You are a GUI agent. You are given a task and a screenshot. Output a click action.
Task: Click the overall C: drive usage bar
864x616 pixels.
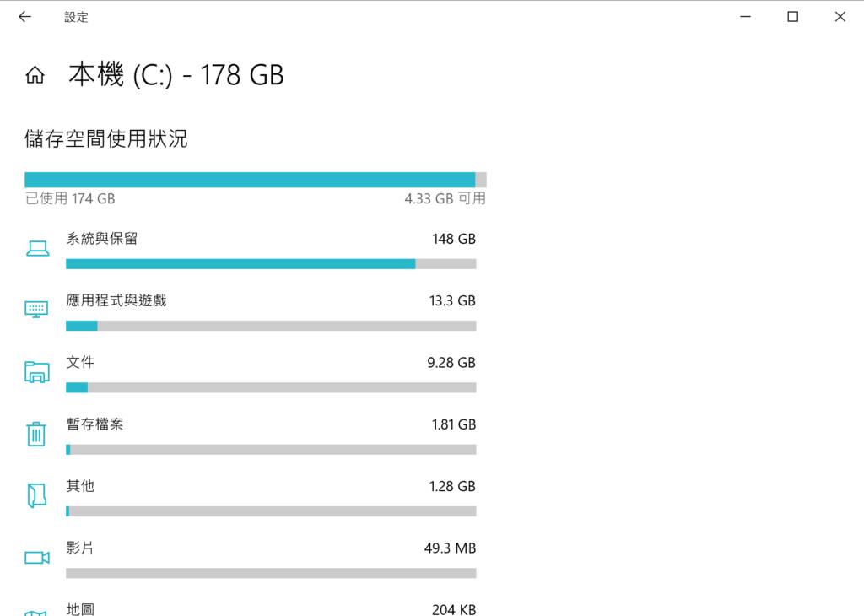tap(255, 180)
